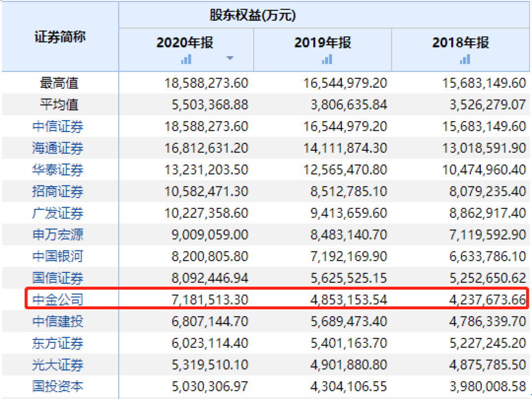Select cell 5,401,163.70 for 东方证券
Image resolution: width=532 pixels, height=399 pixels.
pyautogui.click(x=349, y=343)
